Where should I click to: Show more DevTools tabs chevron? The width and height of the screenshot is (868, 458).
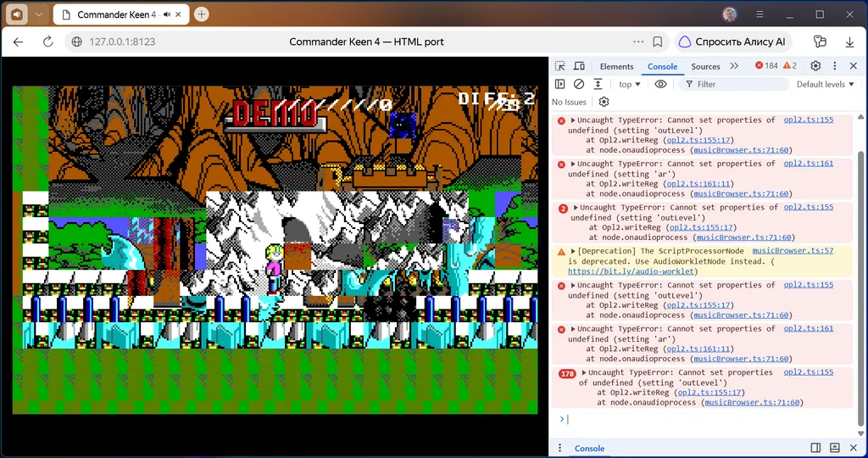click(734, 66)
